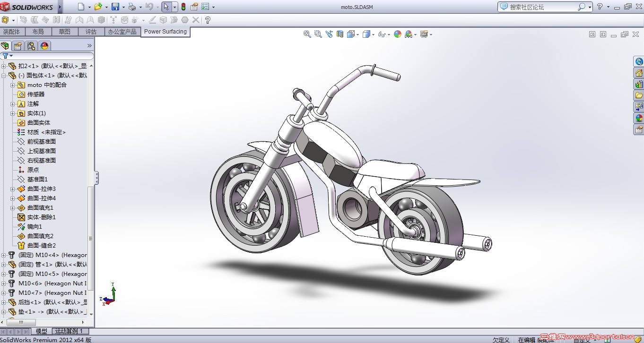644x343 pixels.
Task: Click the View Settings monitor icon
Action: (x=424, y=34)
